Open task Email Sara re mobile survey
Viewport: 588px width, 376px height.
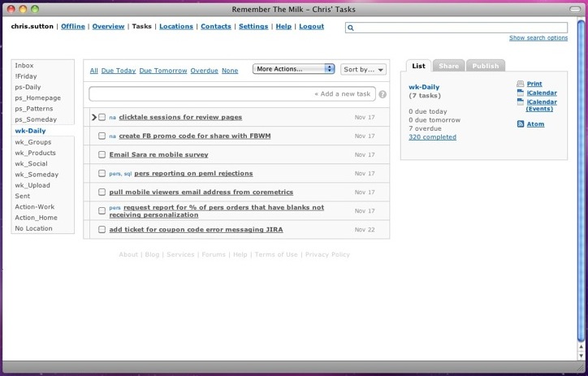(158, 155)
